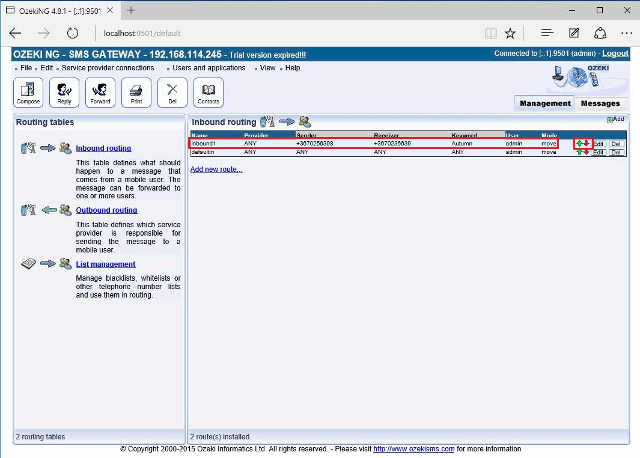Click the Compose toolbar icon
This screenshot has height=458, width=640.
click(28, 92)
